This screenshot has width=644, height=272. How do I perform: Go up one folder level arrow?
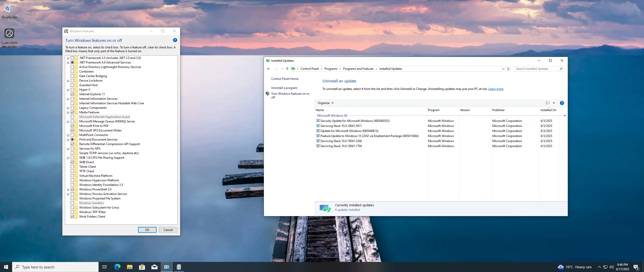click(287, 69)
